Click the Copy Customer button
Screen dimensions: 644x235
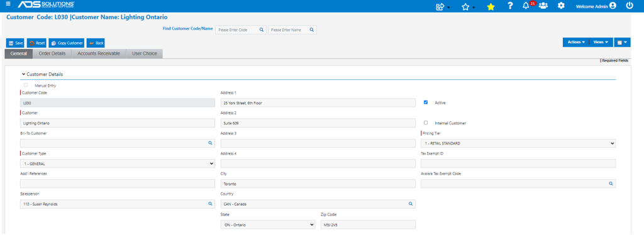67,43
